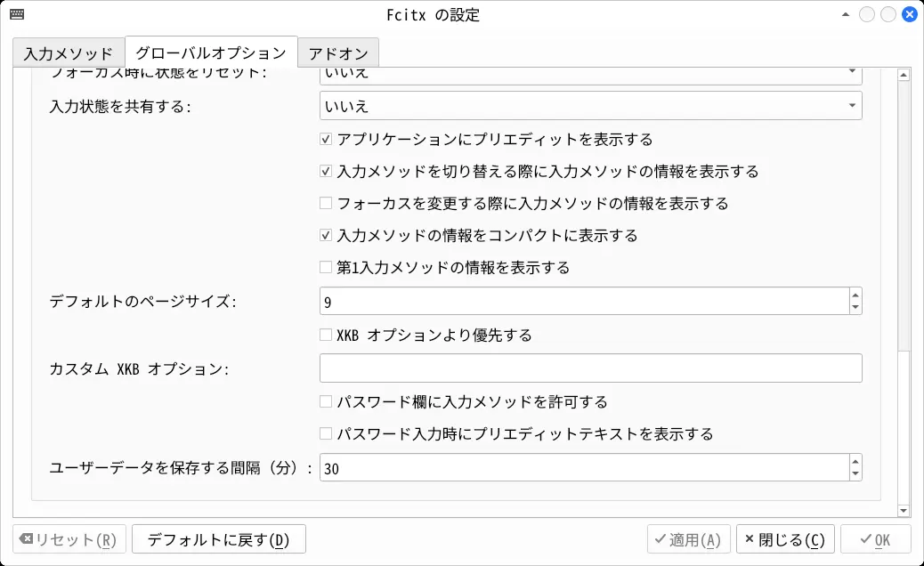Click the デフォルトに戻す button
Screen dimensions: 924x566
219,539
